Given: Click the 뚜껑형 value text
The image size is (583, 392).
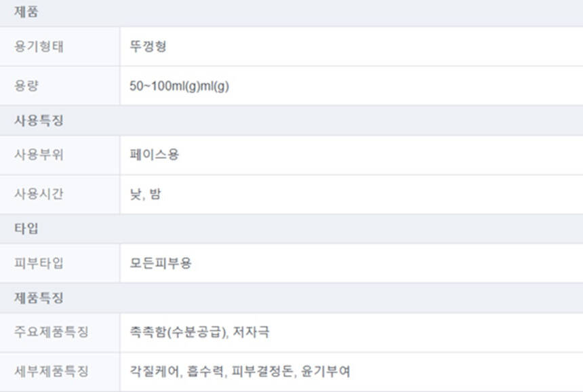Looking at the screenshot, I should coord(148,47).
